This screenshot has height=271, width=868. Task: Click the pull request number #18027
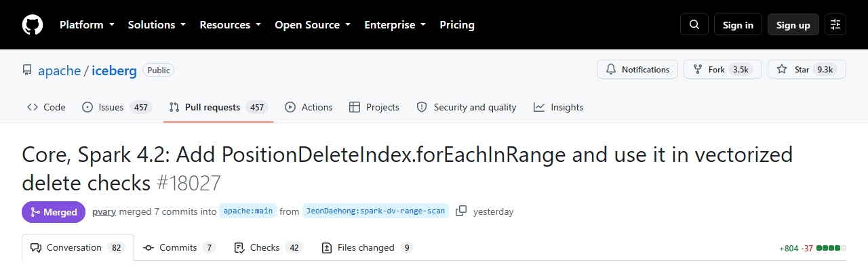coord(189,183)
